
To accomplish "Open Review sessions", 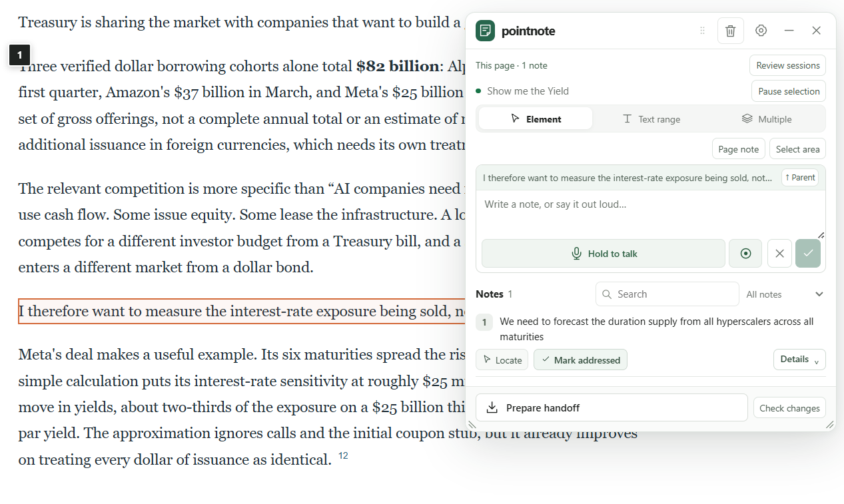I will pos(788,65).
